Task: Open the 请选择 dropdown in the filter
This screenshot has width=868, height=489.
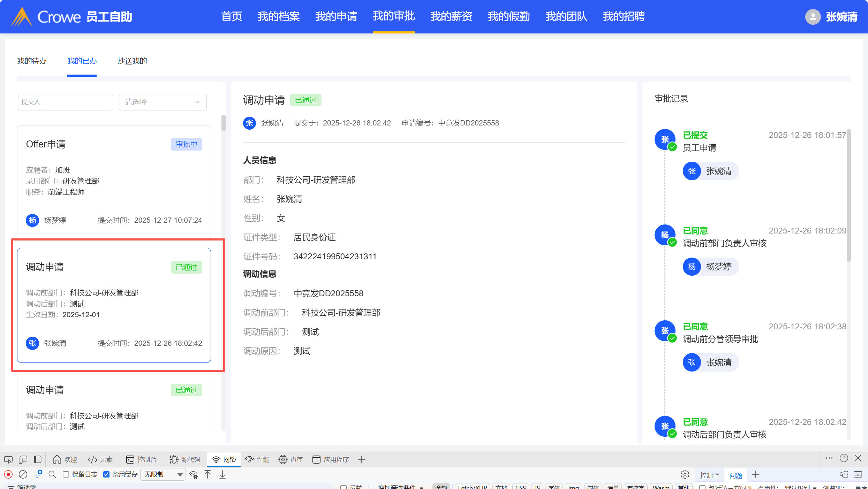Action: [x=163, y=102]
